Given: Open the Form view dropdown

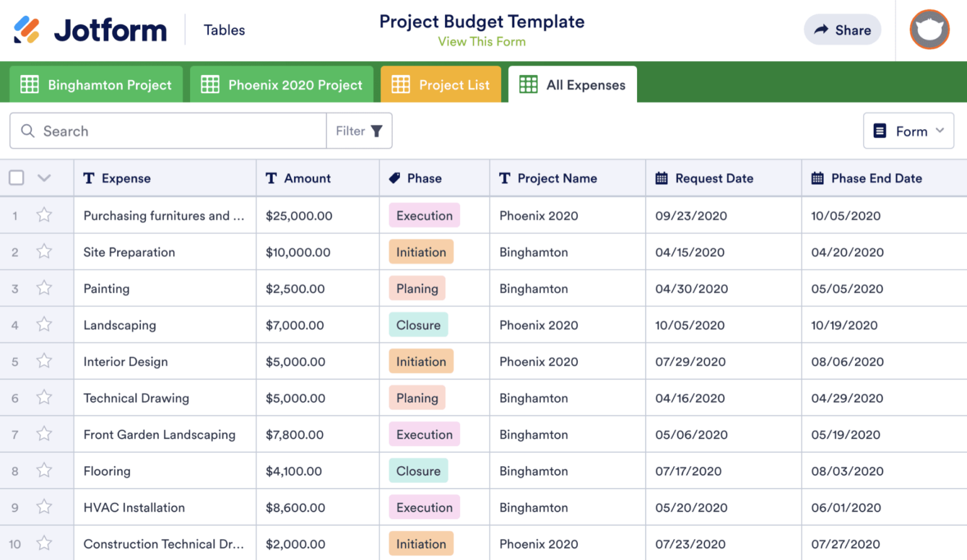Looking at the screenshot, I should coord(940,131).
